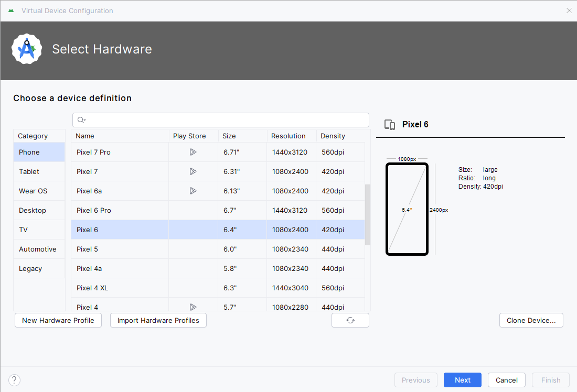The height and width of the screenshot is (392, 577).
Task: Click the Android Studio logo in header
Action: pyautogui.click(x=27, y=49)
